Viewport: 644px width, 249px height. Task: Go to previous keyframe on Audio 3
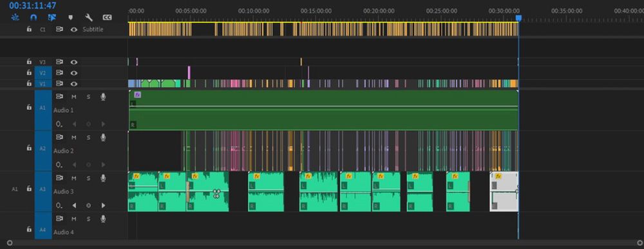pos(74,205)
